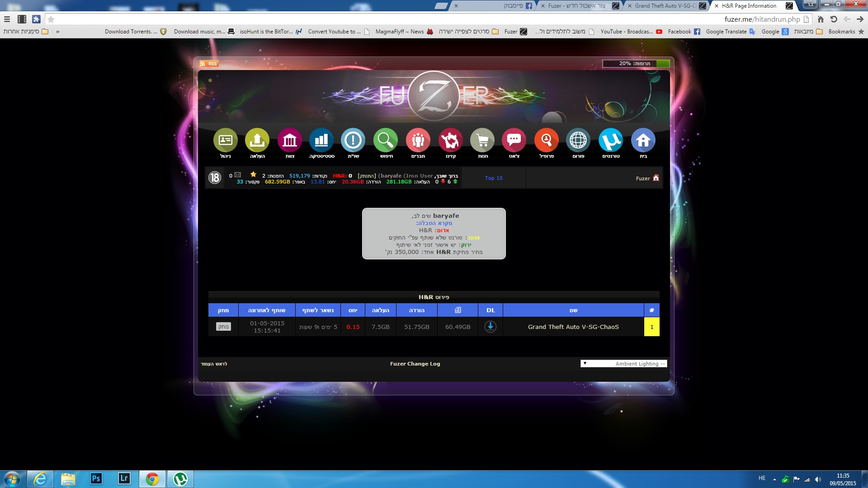Click לראש העמוד back-to-top link
This screenshot has width=868, height=488.
tap(214, 364)
